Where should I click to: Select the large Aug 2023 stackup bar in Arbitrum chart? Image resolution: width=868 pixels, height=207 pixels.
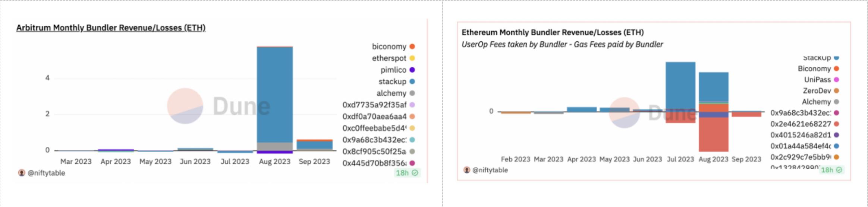[275, 95]
